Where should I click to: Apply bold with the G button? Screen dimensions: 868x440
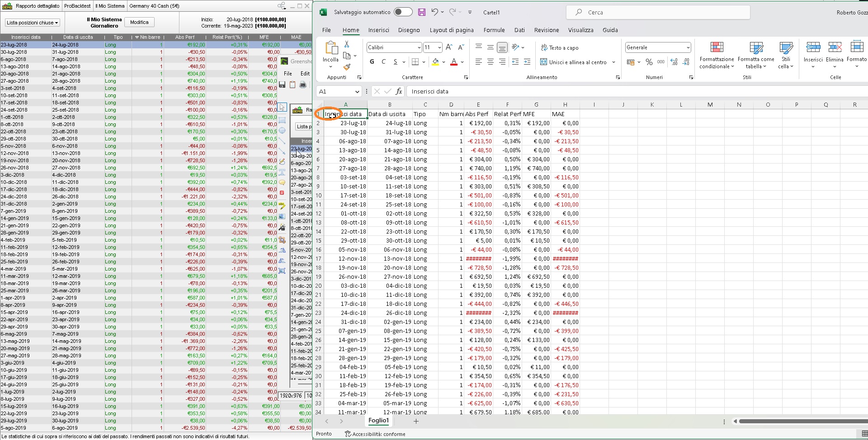(372, 62)
